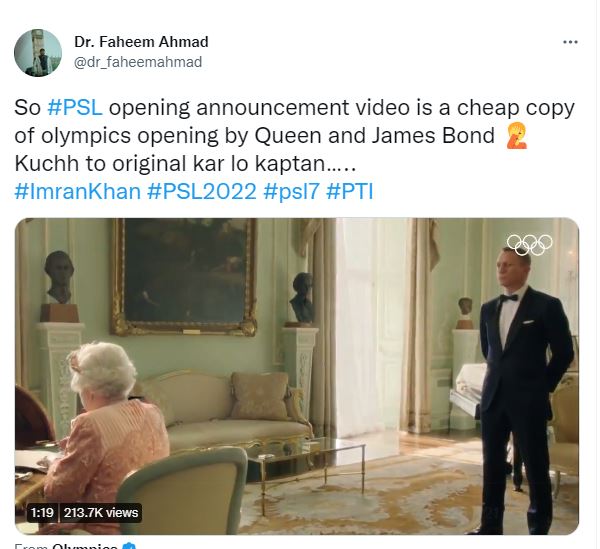Open the three-dot more options menu
Viewport: 600px width, 549px height.
pos(570,42)
